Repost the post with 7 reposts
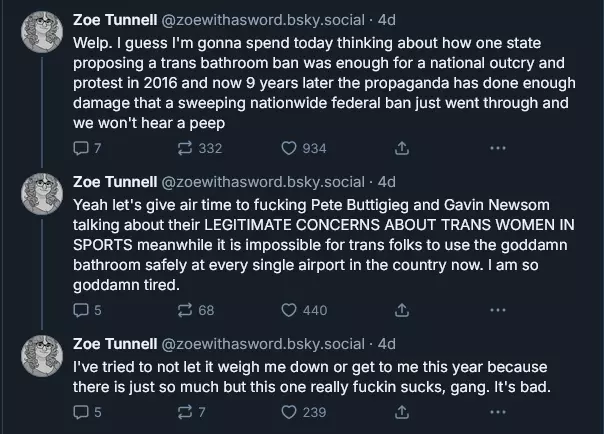Screen dimensions: 604x434 (185, 411)
